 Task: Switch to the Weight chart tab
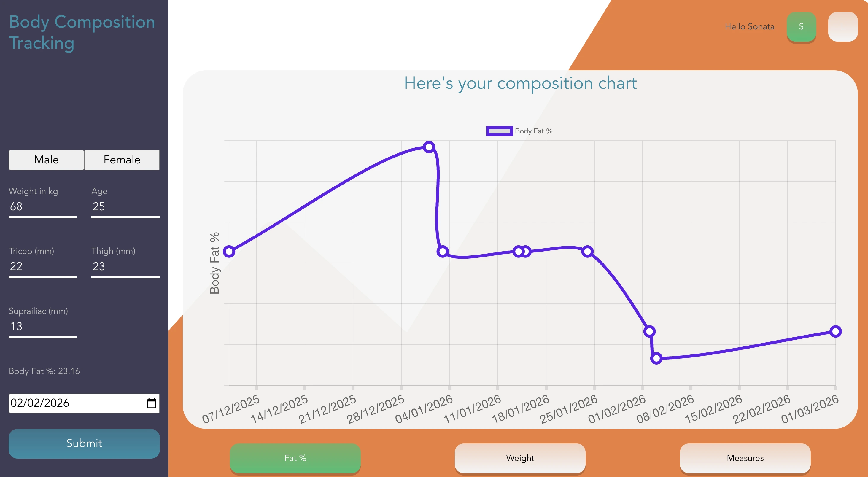coord(520,458)
